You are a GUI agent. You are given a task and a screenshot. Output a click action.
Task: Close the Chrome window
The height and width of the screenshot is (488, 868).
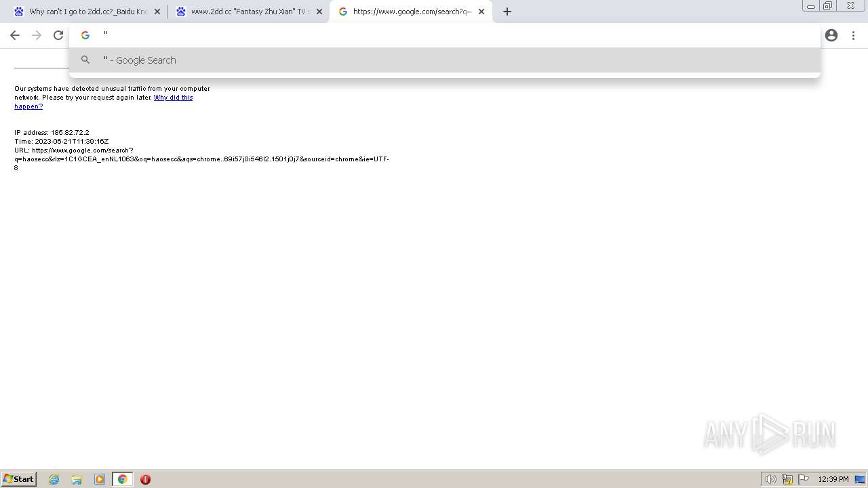[x=850, y=6]
